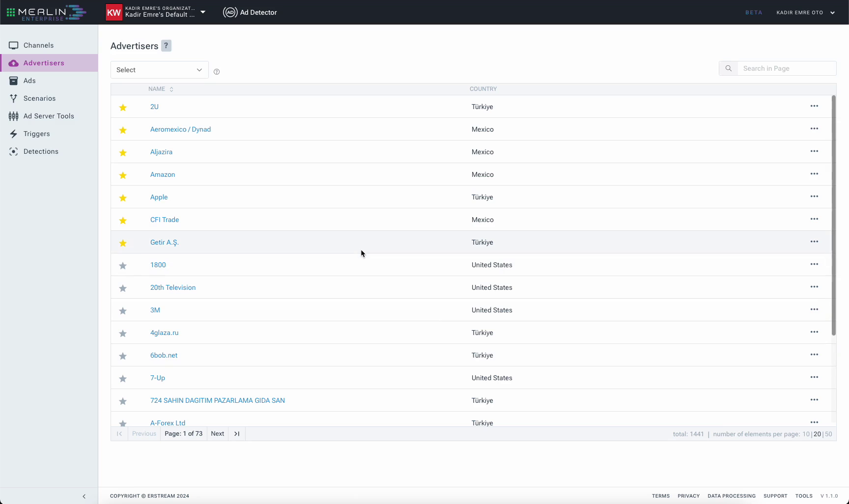Open more options for Apple row
Viewport: 849px width, 504px height.
point(814,196)
